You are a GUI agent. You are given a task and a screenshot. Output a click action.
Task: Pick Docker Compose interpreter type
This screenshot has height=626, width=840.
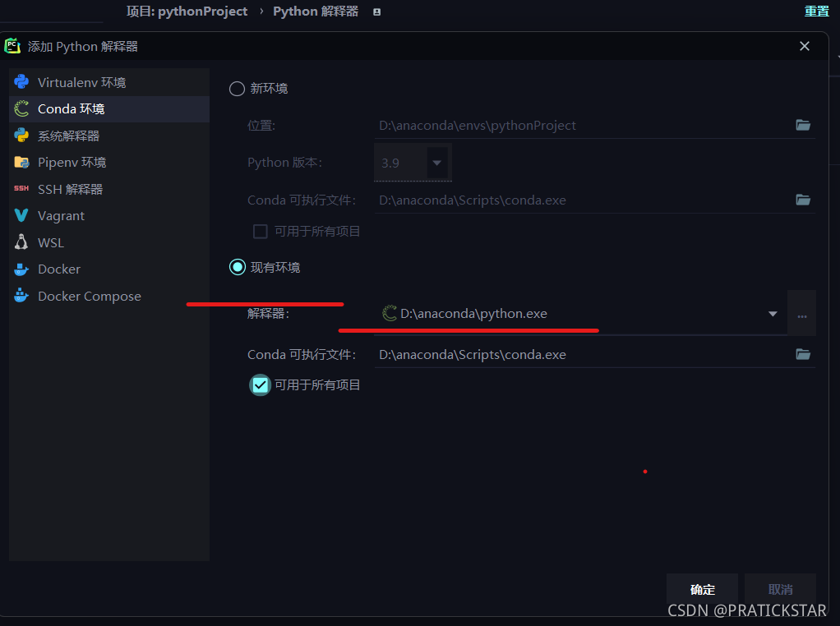click(x=109, y=296)
